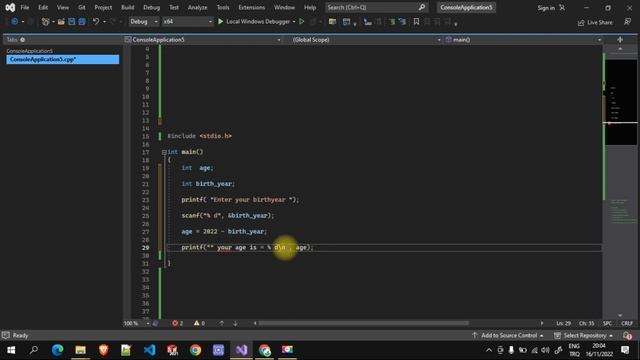This screenshot has width=640, height=360.
Task: Click the new item toolbar icon
Action: [45, 21]
